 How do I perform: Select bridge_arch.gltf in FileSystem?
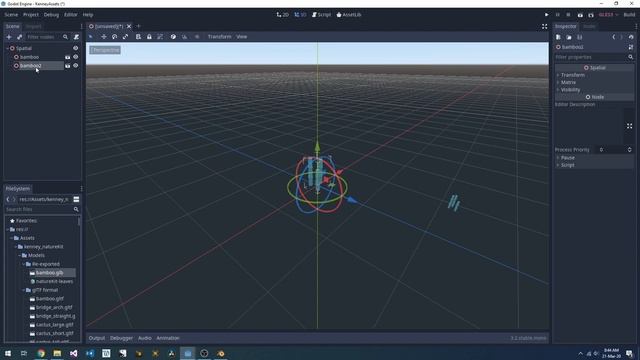[54, 307]
